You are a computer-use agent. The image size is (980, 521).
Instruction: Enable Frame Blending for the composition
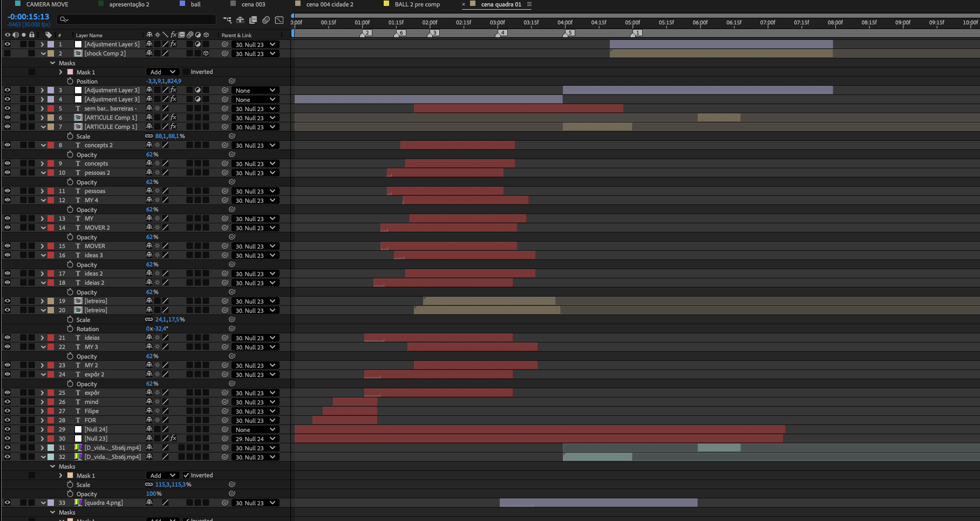pos(253,20)
